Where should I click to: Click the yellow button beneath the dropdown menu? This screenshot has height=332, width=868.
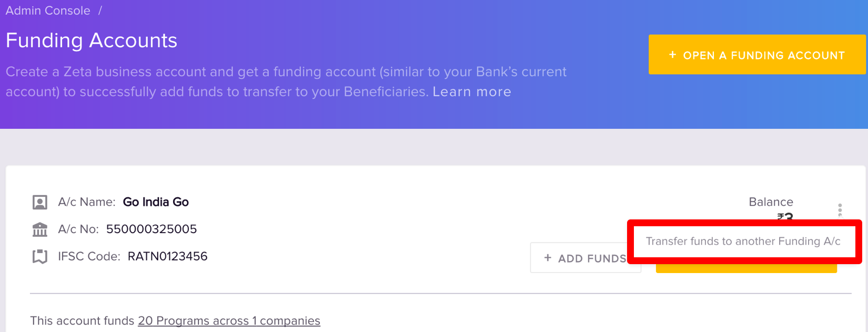coord(746,268)
